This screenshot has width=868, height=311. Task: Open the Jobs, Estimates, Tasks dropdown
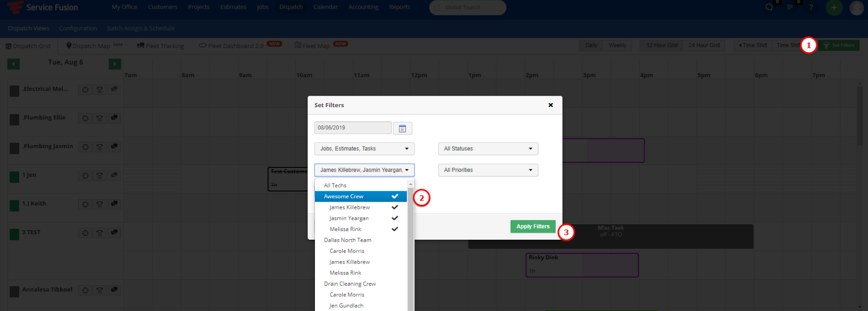coord(364,149)
